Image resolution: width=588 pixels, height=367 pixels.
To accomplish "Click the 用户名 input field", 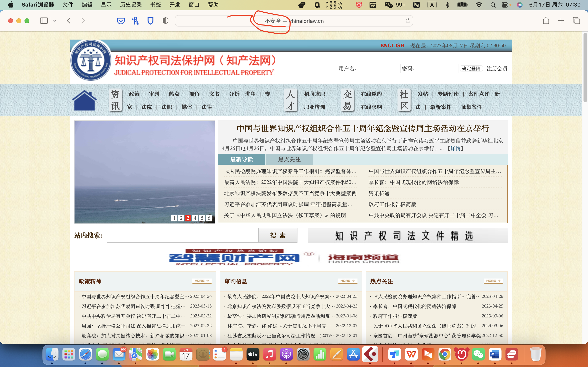I will tap(380, 69).
